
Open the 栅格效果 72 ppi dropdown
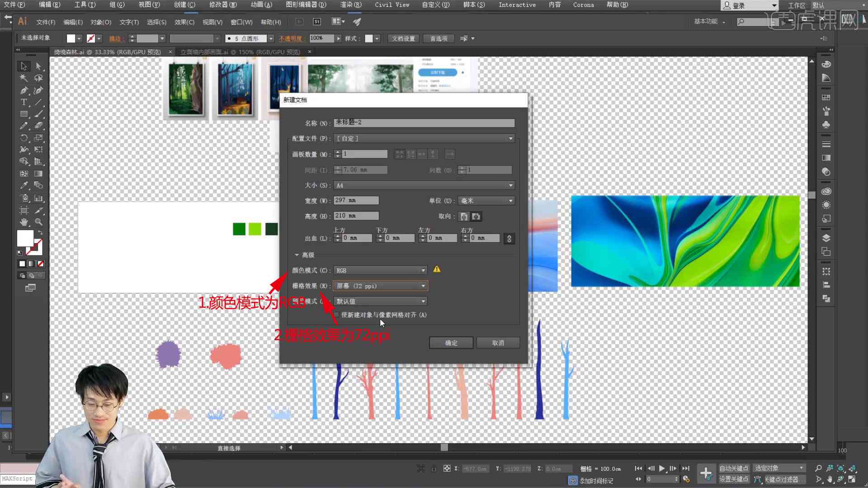(380, 286)
